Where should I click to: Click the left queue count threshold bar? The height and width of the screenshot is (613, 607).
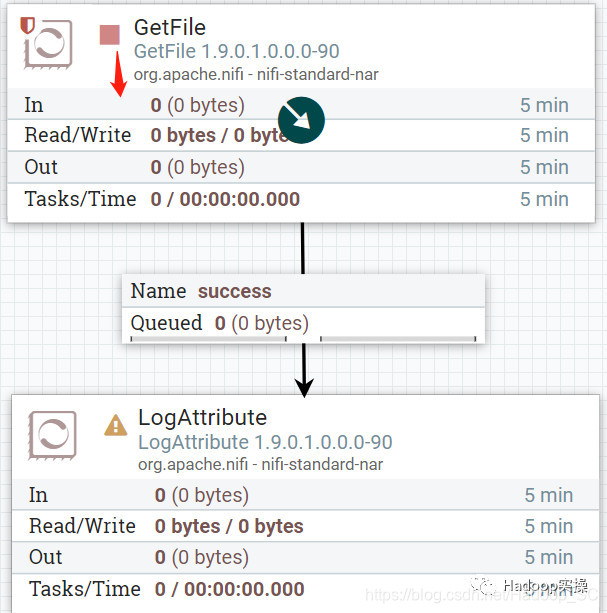pos(209,339)
